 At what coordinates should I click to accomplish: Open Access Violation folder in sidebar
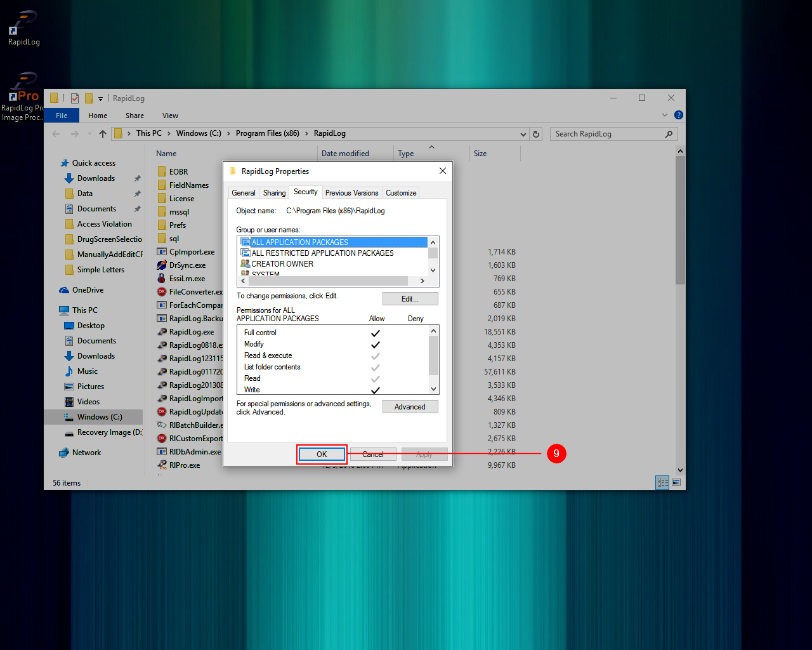point(98,224)
